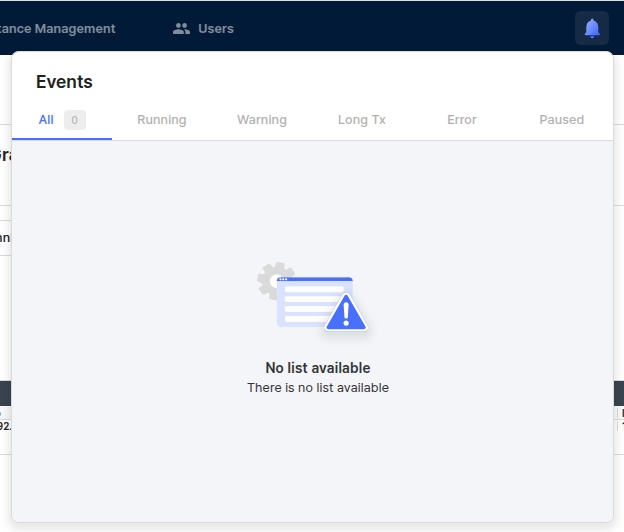This screenshot has width=624, height=532.
Task: Go to Instance Management in the navbar
Action: pos(58,29)
